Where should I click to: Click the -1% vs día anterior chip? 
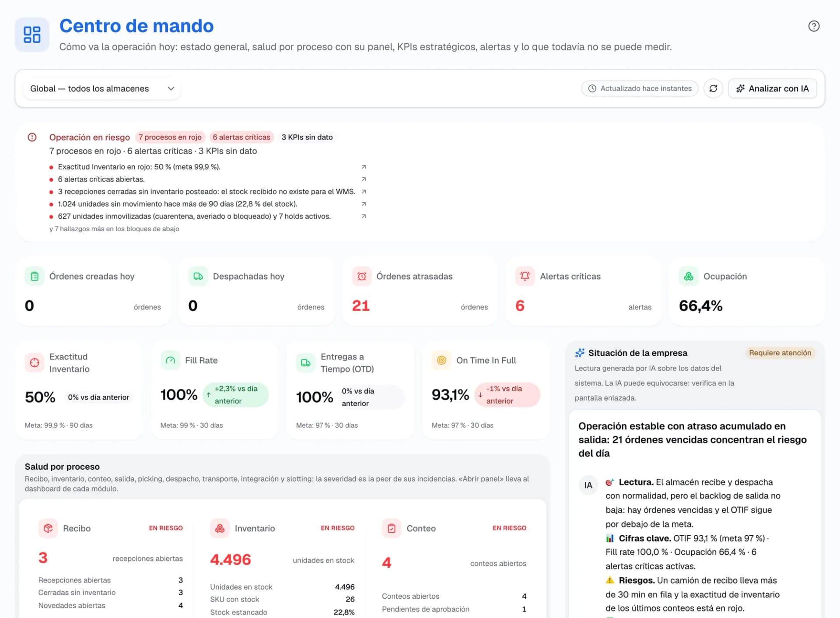coord(507,395)
